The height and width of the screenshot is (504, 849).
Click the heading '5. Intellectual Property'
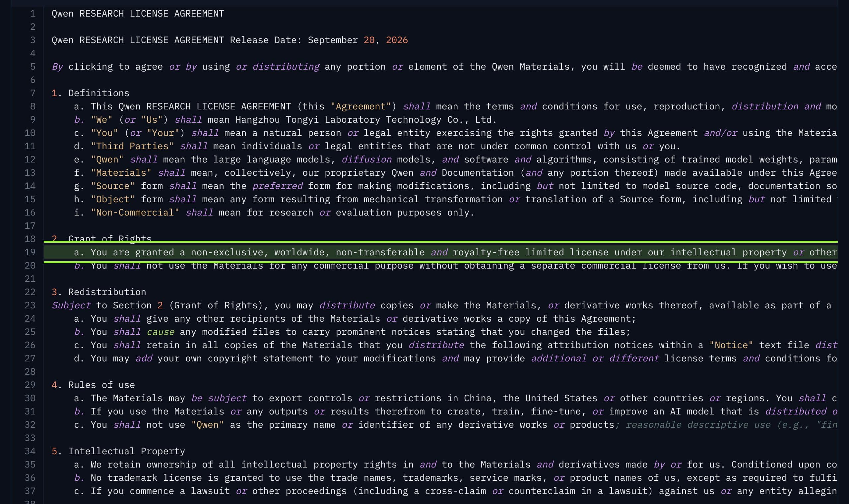(118, 451)
